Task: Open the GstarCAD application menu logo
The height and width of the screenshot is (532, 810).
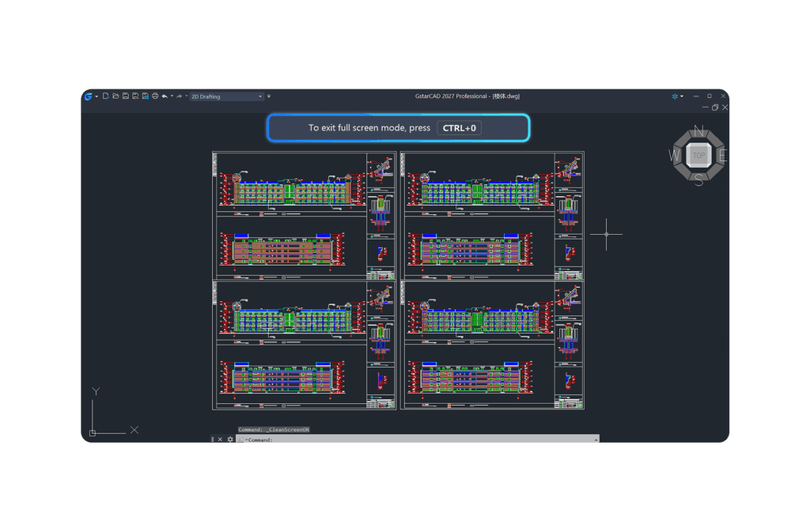Action: coord(89,96)
